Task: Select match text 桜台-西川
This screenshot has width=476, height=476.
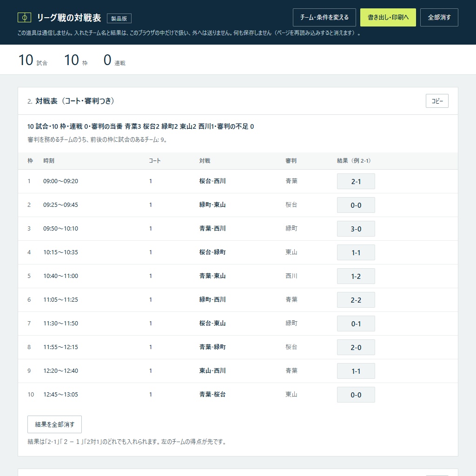Action: pos(212,181)
